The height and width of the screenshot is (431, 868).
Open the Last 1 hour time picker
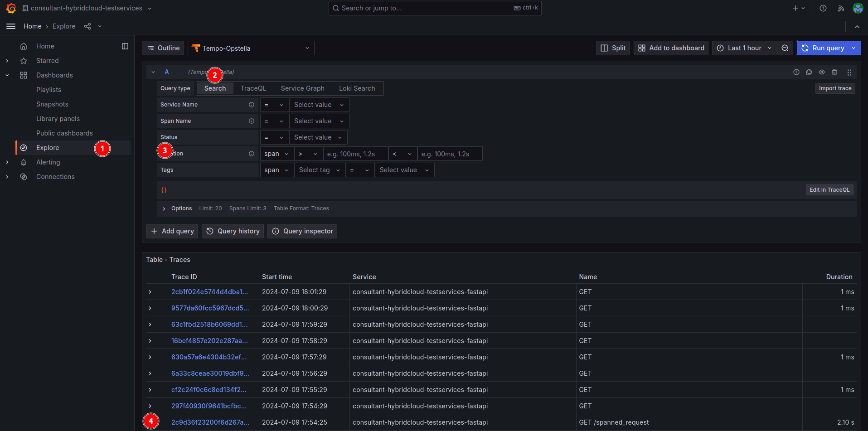click(x=744, y=48)
